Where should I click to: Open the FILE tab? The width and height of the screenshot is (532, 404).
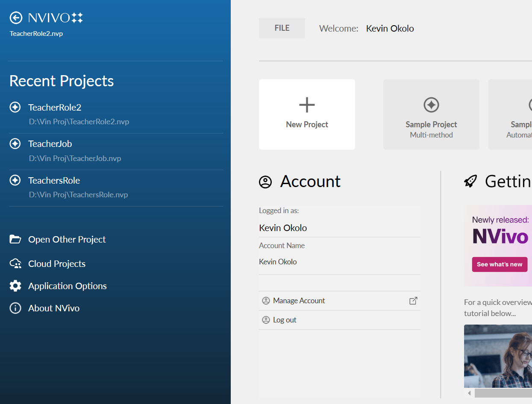[x=282, y=28]
